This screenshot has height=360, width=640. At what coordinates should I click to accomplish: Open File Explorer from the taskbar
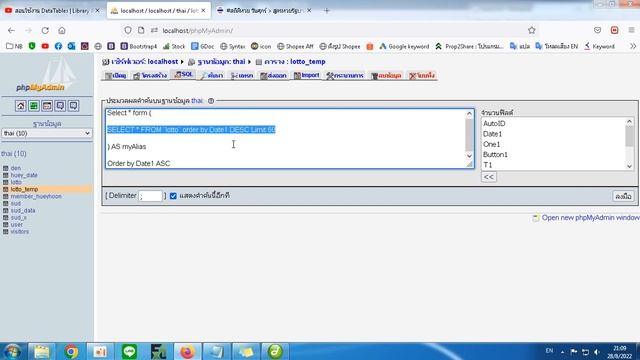tap(42, 351)
